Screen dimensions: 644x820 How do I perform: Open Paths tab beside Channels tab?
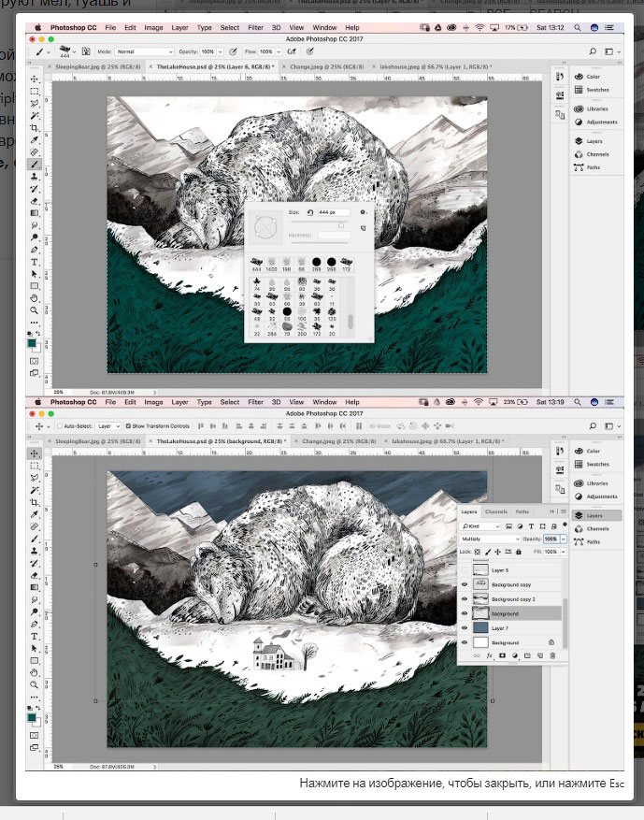point(522,511)
